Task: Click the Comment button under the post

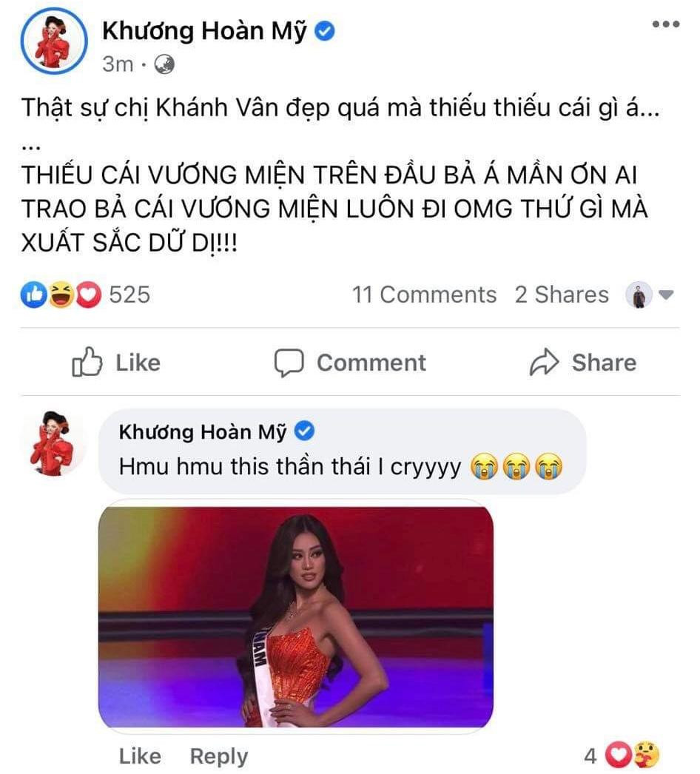Action: [350, 363]
